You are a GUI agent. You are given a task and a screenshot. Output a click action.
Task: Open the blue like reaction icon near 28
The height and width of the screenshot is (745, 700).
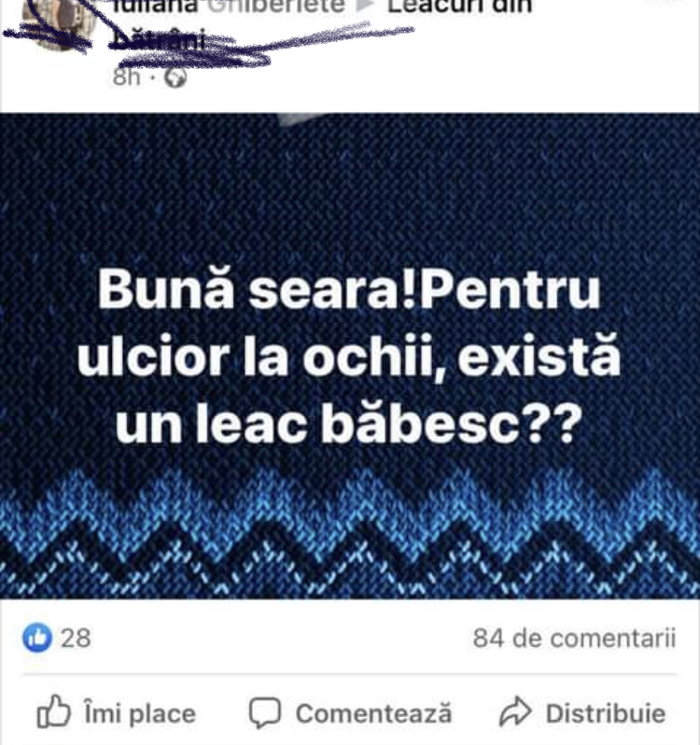coord(37,638)
